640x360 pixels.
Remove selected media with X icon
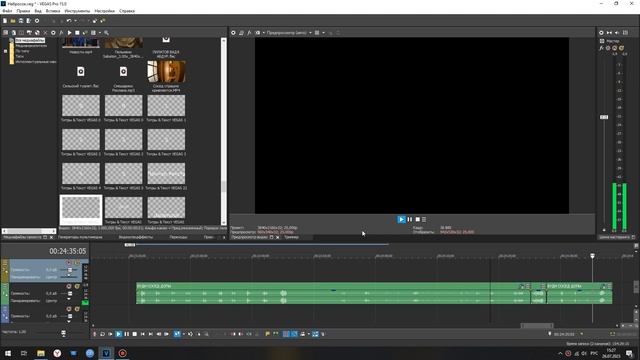tap(45, 33)
